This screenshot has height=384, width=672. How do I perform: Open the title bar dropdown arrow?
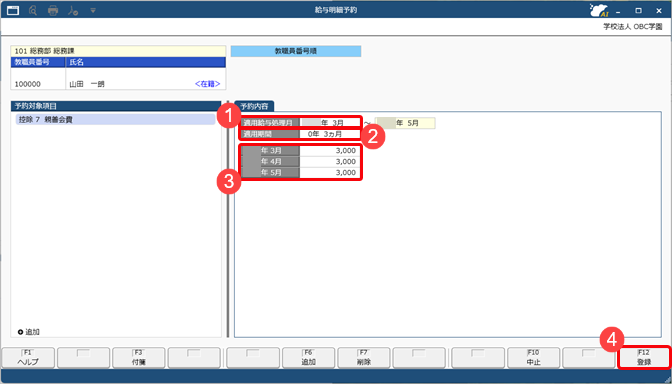[93, 10]
